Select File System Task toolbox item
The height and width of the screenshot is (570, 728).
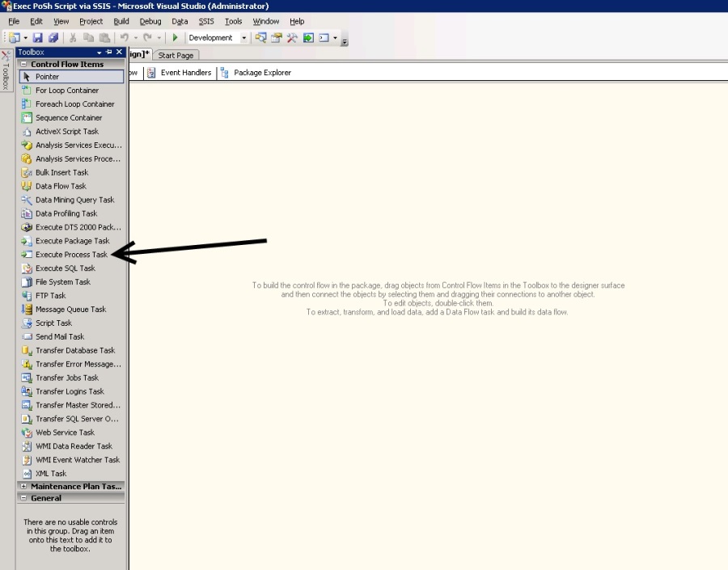(x=71, y=281)
